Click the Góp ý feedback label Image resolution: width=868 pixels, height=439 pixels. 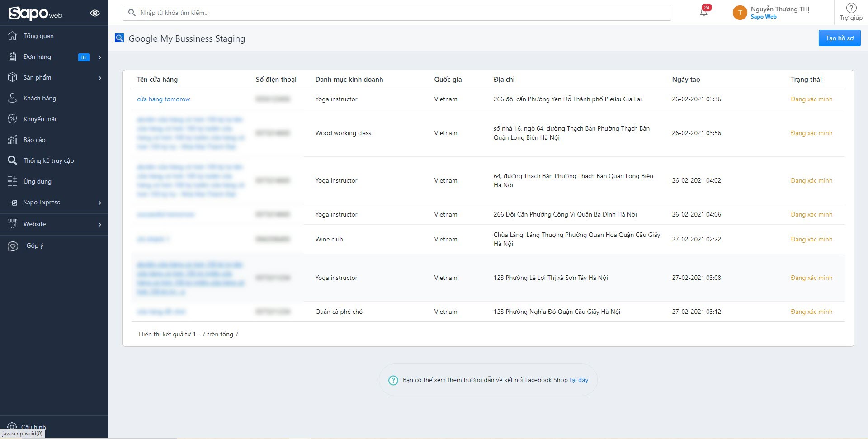point(35,245)
